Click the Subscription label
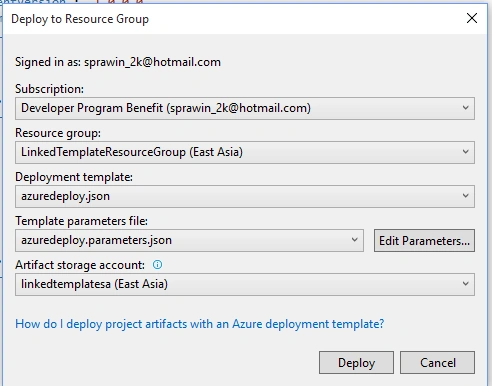The width and height of the screenshot is (492, 386). (x=49, y=89)
